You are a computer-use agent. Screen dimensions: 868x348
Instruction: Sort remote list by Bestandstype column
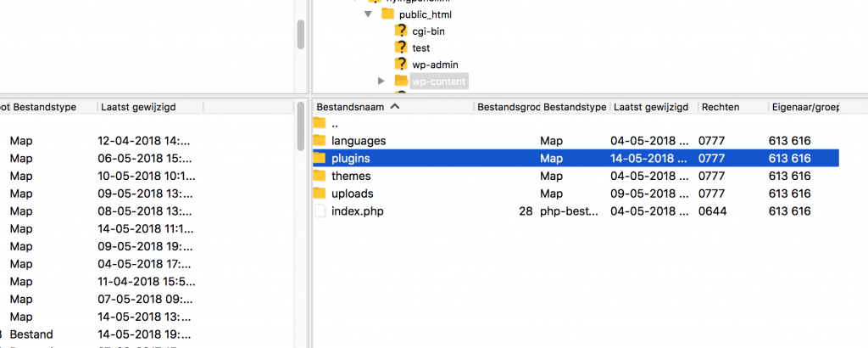coord(576,107)
